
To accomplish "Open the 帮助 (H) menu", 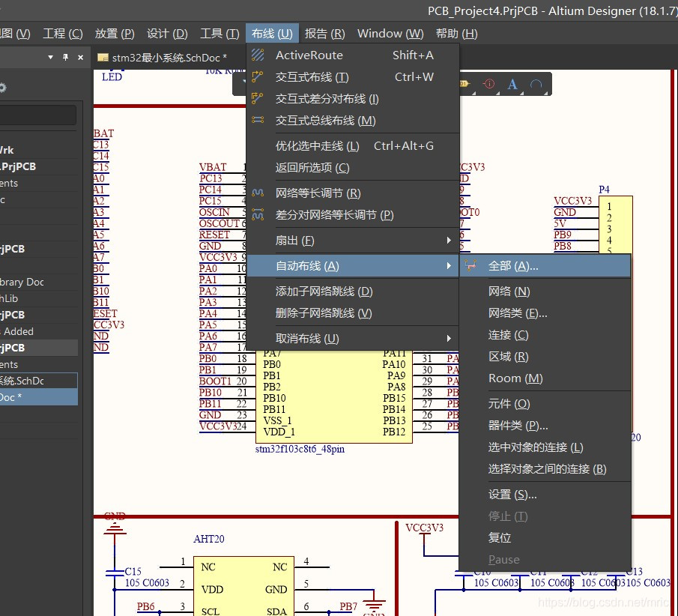I will [456, 33].
